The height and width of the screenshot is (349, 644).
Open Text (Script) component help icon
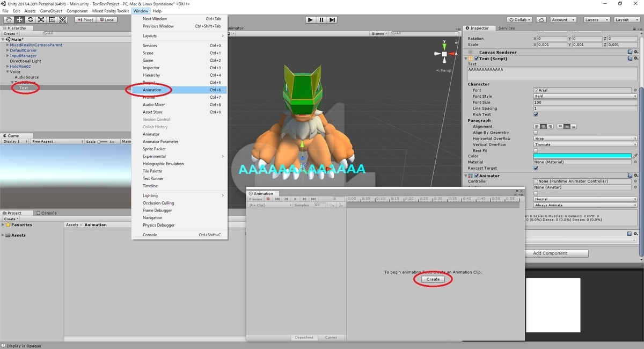click(x=630, y=59)
